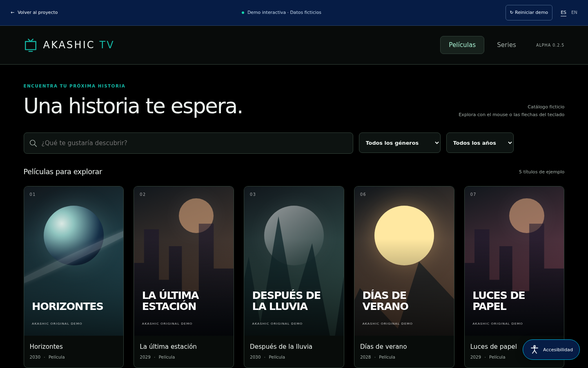Click the AKASHIC TV wordmark

click(x=78, y=45)
